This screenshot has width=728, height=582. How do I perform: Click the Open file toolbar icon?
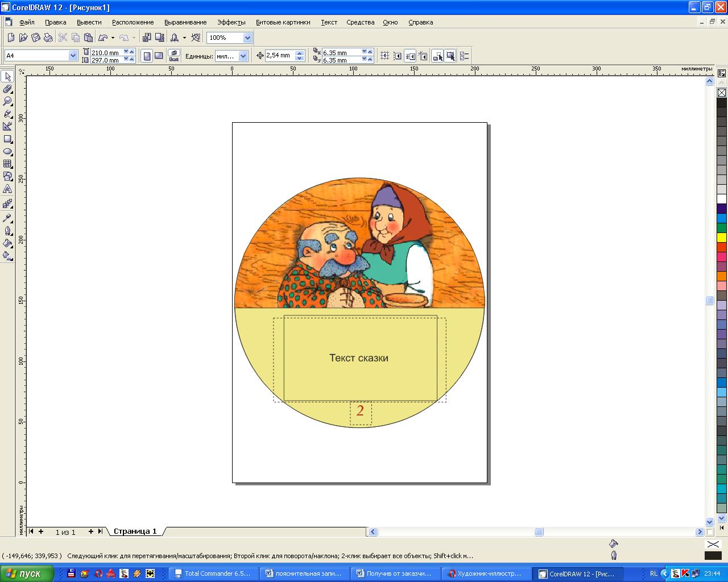pos(23,38)
